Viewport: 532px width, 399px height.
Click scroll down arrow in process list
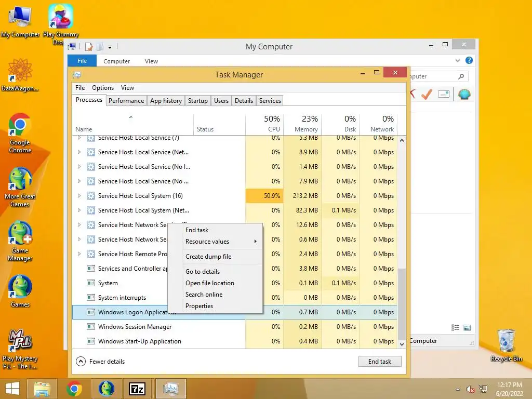pos(402,344)
